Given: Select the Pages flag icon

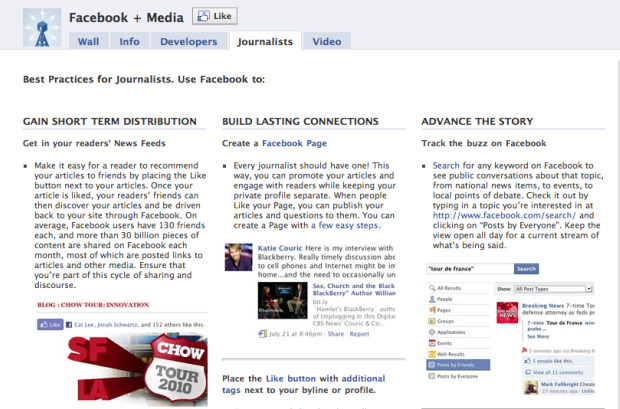Looking at the screenshot, I should tap(430, 311).
